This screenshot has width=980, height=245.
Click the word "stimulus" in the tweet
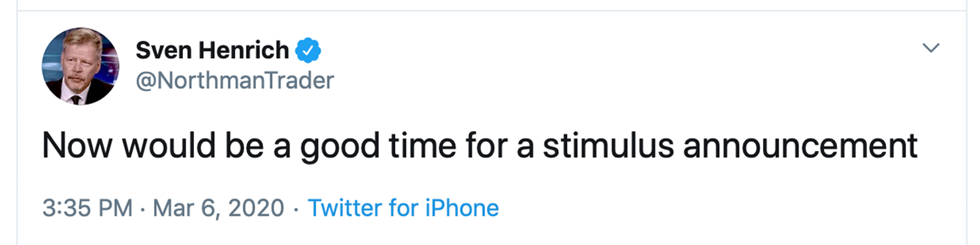coord(607,146)
